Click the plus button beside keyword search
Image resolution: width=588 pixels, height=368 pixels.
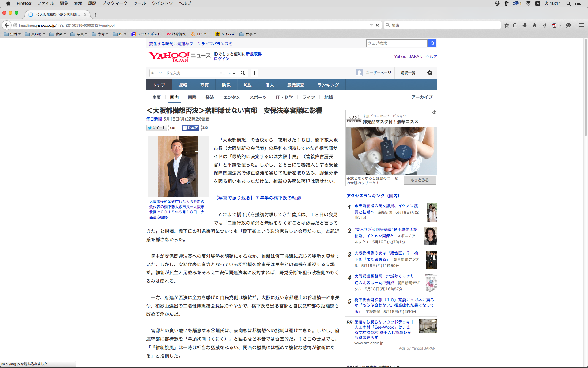[254, 73]
